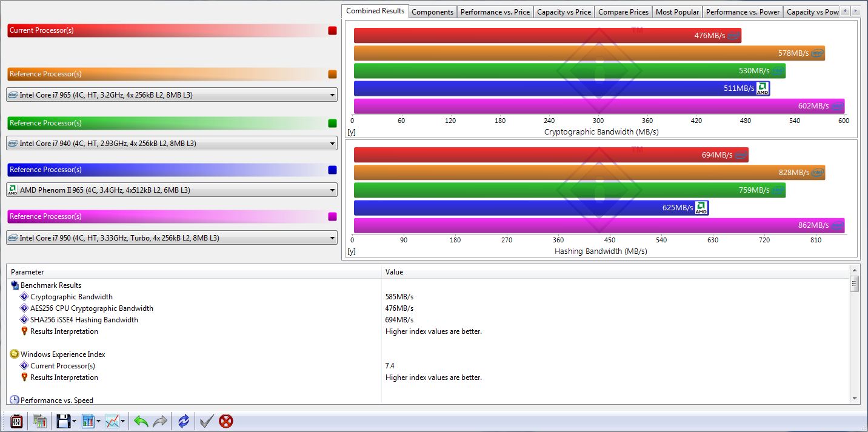Image resolution: width=868 pixels, height=432 pixels.
Task: Click the green 530MB/s cryptographic bar
Action: (570, 71)
